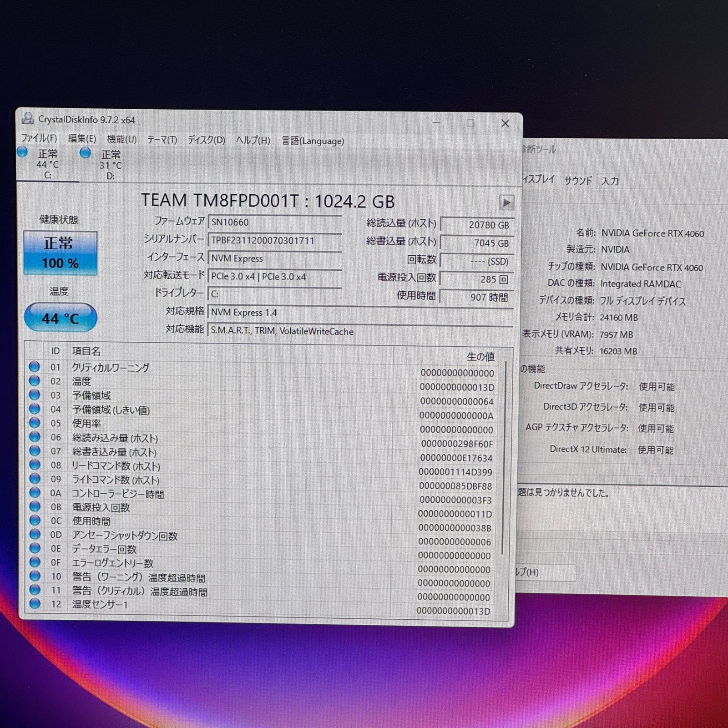Click the CrystalDiskInfo title bar icon

click(x=28, y=119)
